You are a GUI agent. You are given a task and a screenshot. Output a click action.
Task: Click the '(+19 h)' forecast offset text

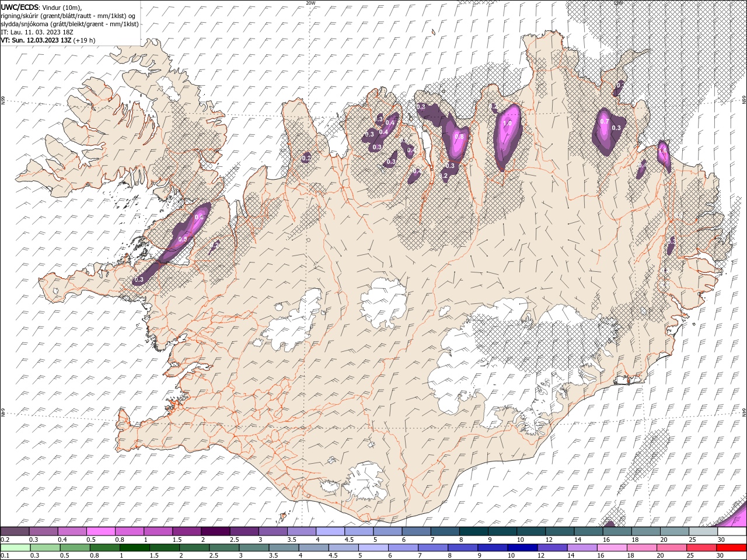(x=84, y=40)
